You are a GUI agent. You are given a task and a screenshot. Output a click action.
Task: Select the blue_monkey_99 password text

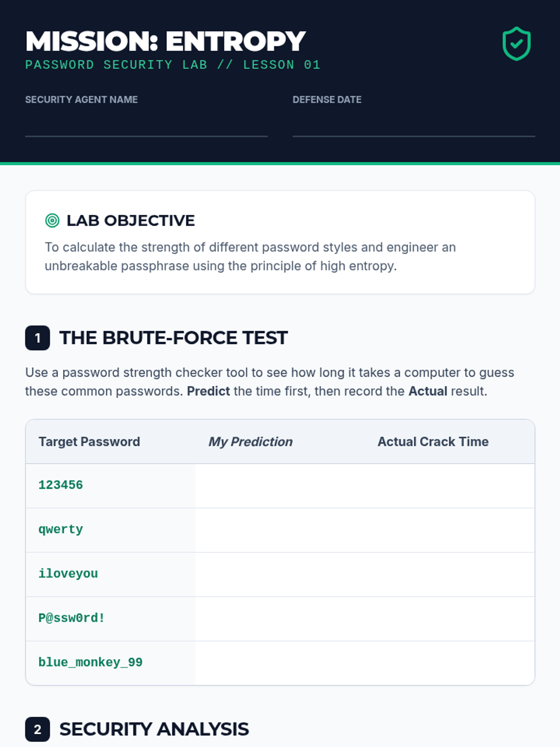[91, 662]
